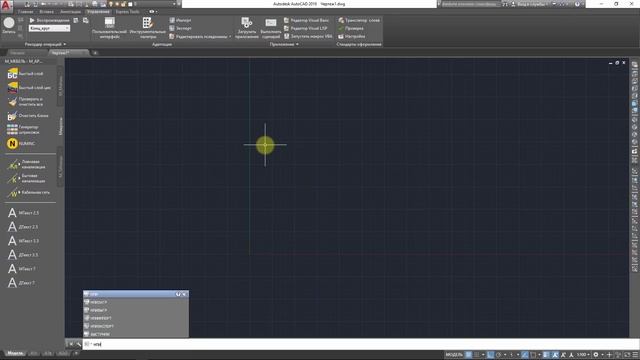Close the command autocomplete suggestion list
This screenshot has height=360, width=640.
coord(184,294)
